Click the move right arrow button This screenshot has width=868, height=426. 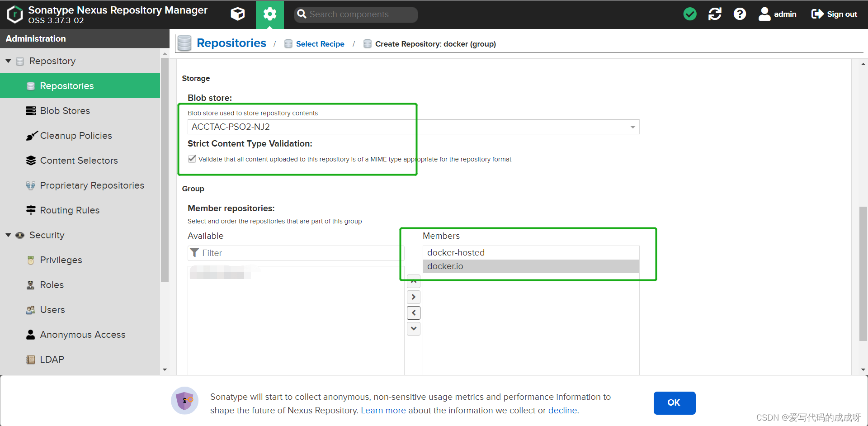coord(414,297)
